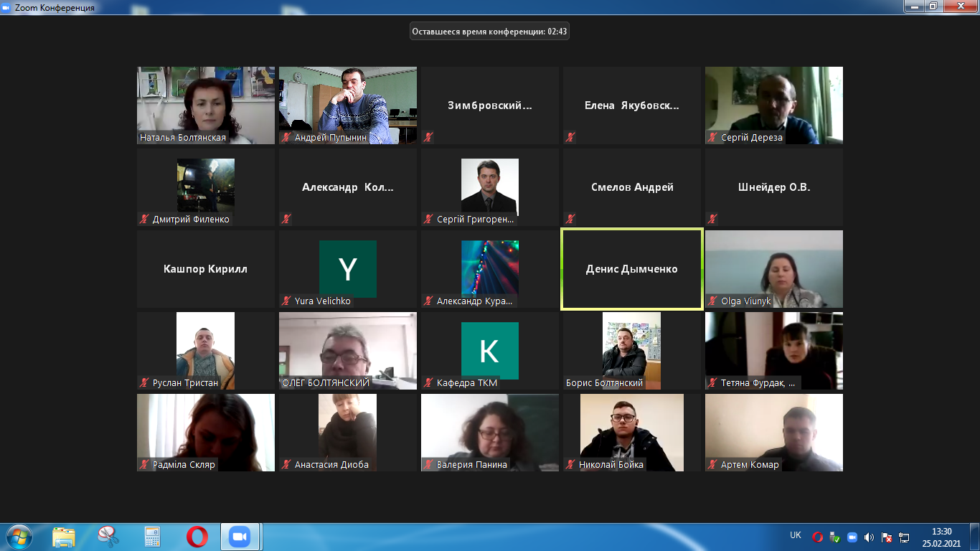
Task: Click the Opera icon in the system tray
Action: (817, 537)
